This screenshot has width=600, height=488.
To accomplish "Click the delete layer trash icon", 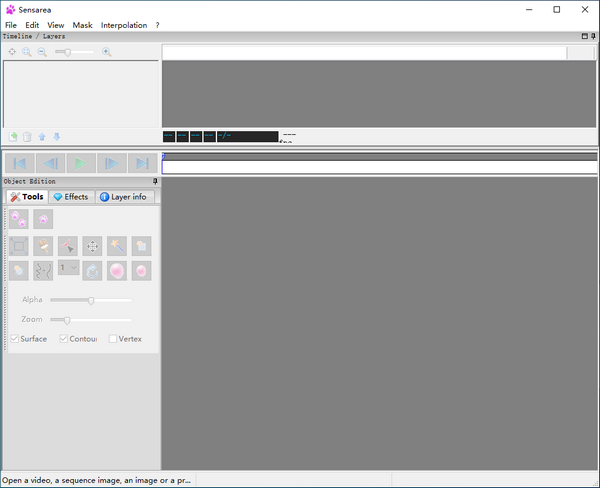I will point(28,137).
